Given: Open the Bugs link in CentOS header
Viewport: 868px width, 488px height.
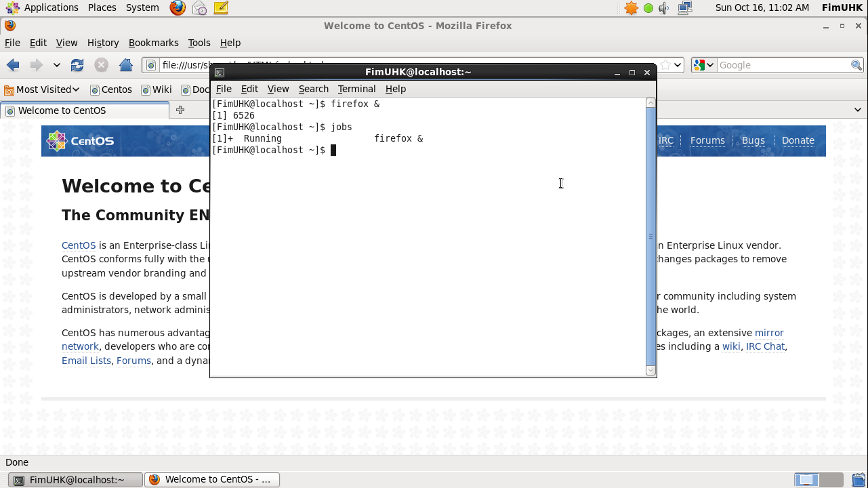Looking at the screenshot, I should (x=753, y=140).
